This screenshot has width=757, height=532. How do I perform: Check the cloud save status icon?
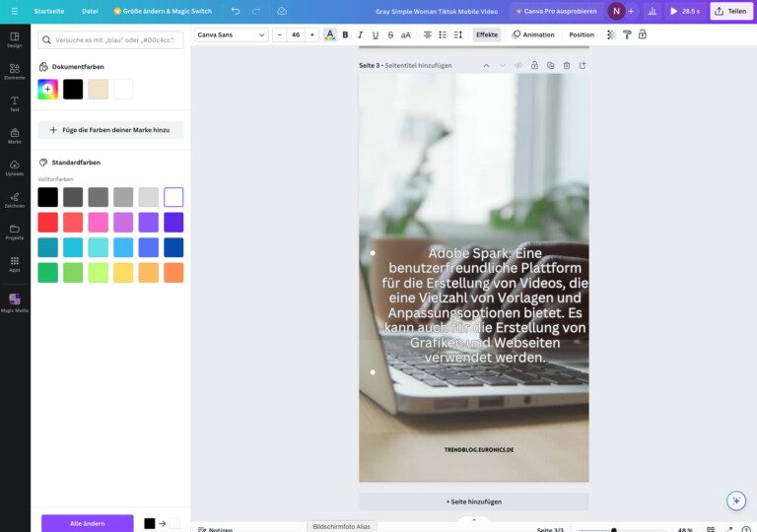pos(282,11)
